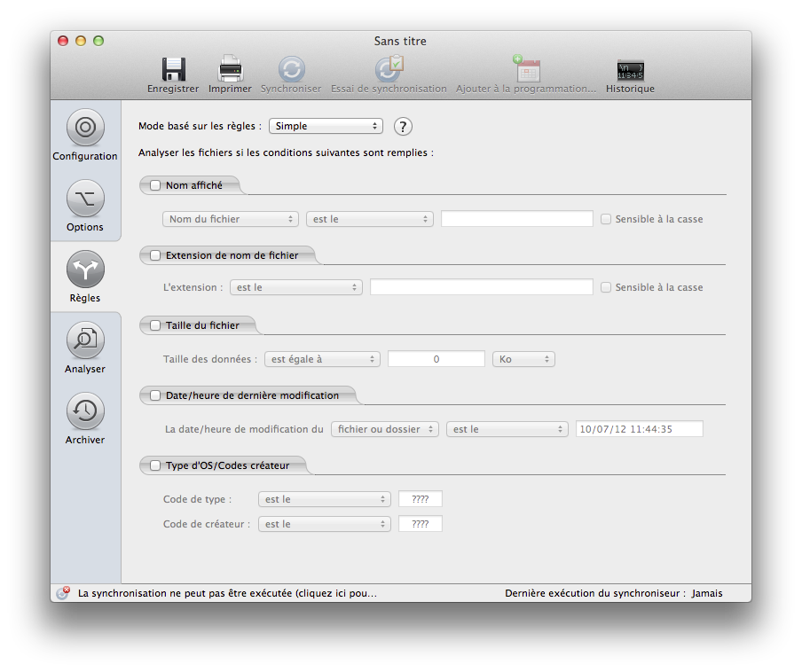Click the file size value field

pyautogui.click(x=436, y=359)
